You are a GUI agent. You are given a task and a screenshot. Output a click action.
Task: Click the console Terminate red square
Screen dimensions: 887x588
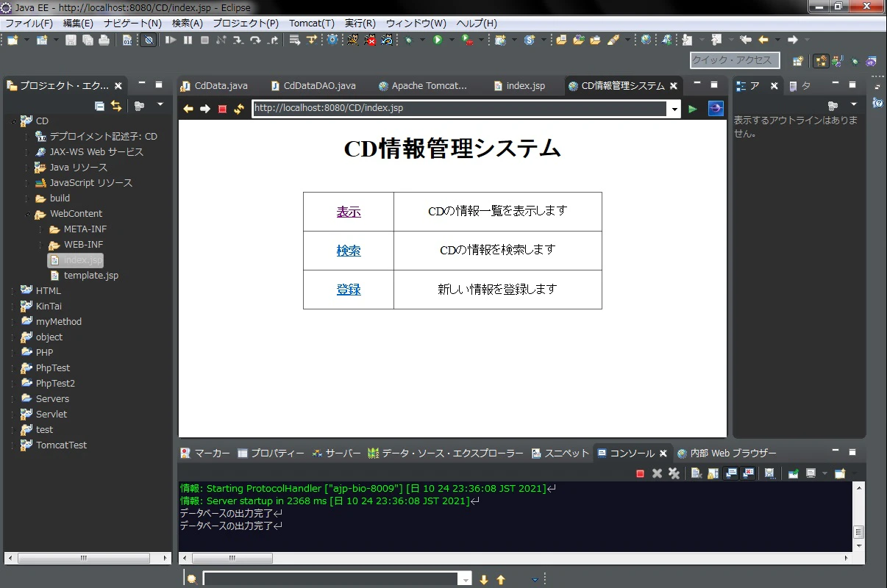[x=640, y=473]
